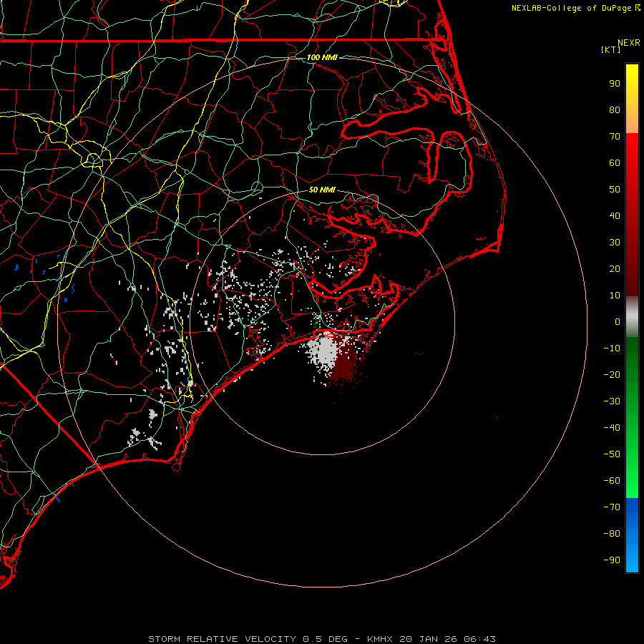Click the 20 value on velocity scale
The width and height of the screenshot is (644, 644).
[x=615, y=268]
